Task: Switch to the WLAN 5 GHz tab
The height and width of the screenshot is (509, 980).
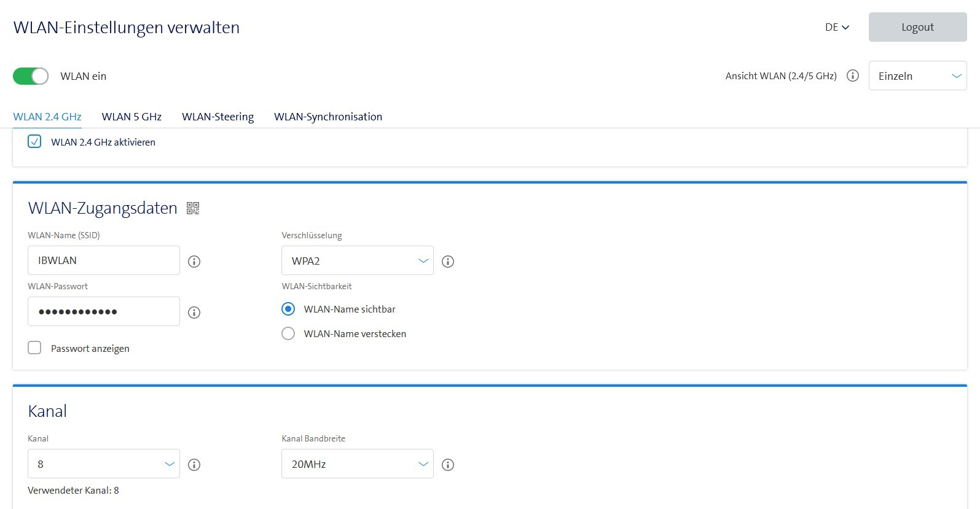Action: point(131,117)
